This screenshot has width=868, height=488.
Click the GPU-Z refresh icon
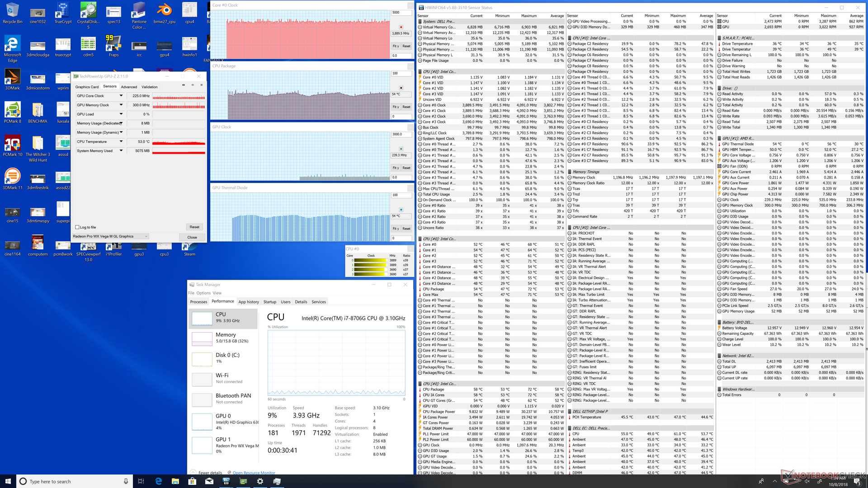click(x=192, y=85)
